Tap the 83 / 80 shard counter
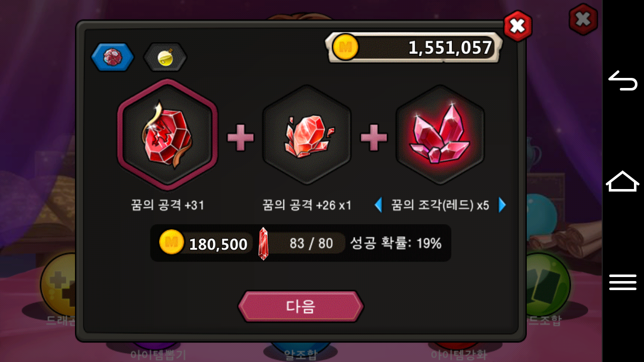644x362 pixels. [x=311, y=243]
